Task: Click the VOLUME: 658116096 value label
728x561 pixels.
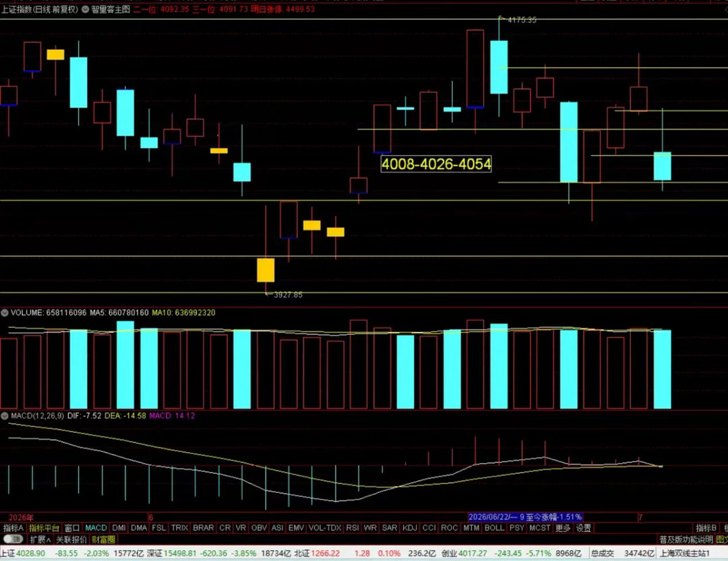Action: pyautogui.click(x=49, y=313)
